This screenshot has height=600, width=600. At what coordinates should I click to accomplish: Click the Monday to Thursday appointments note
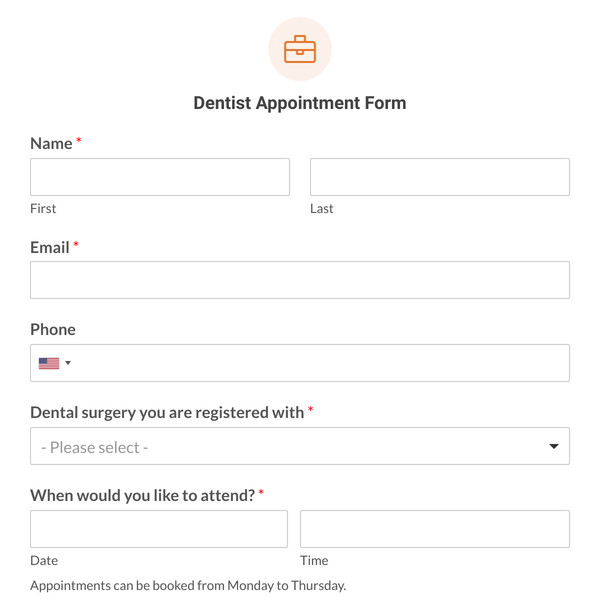[188, 586]
